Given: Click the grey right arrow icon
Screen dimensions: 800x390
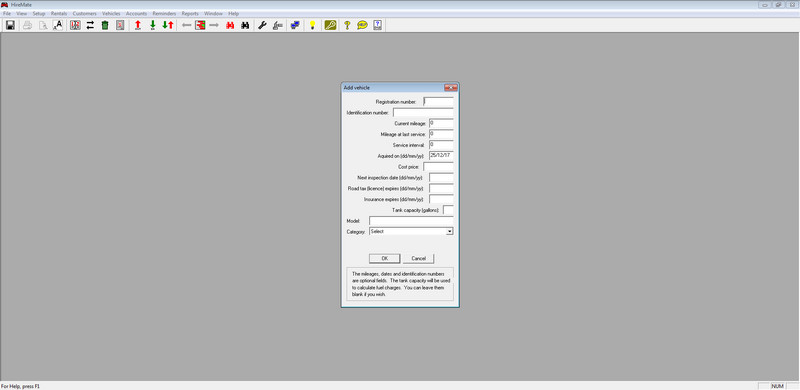Looking at the screenshot, I should (x=214, y=25).
